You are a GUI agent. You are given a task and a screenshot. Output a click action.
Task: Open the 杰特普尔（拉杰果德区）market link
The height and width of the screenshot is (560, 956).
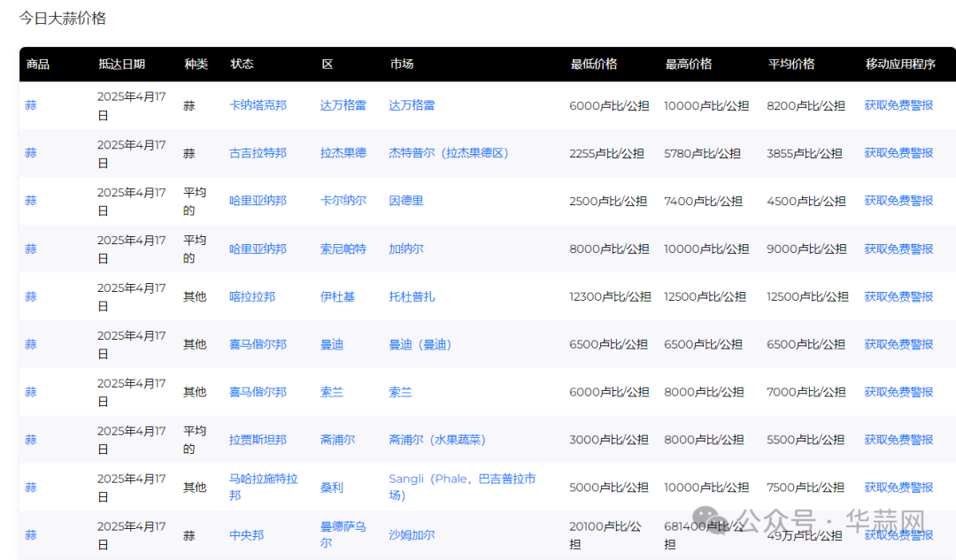tap(449, 153)
